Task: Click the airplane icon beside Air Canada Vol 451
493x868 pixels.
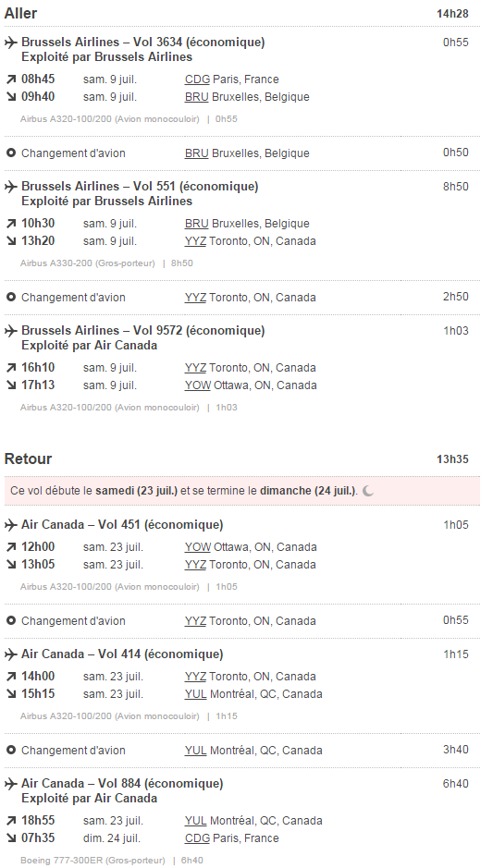Action: [x=11, y=525]
